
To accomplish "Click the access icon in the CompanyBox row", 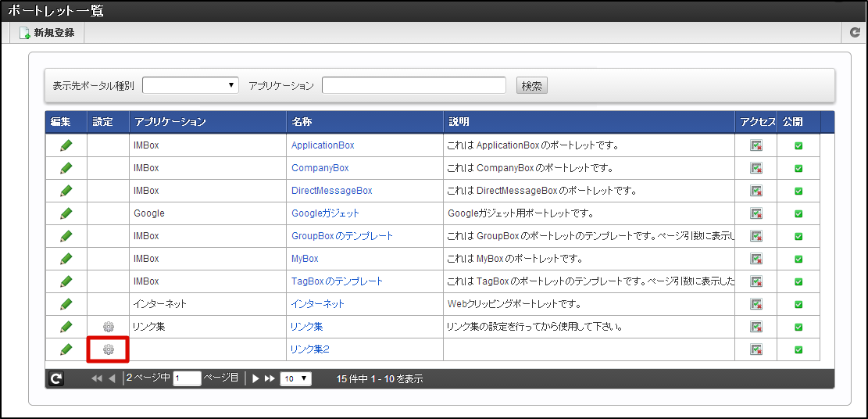I will coord(756,168).
